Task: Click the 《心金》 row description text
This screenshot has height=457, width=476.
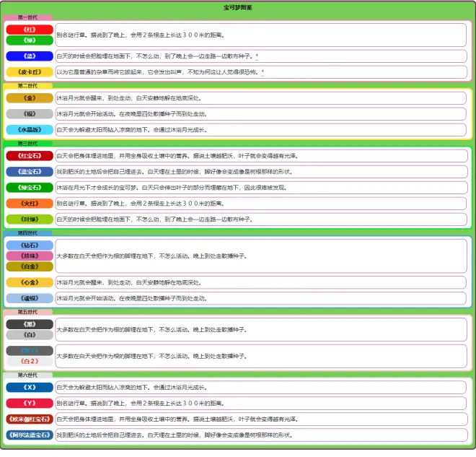Action: click(129, 282)
